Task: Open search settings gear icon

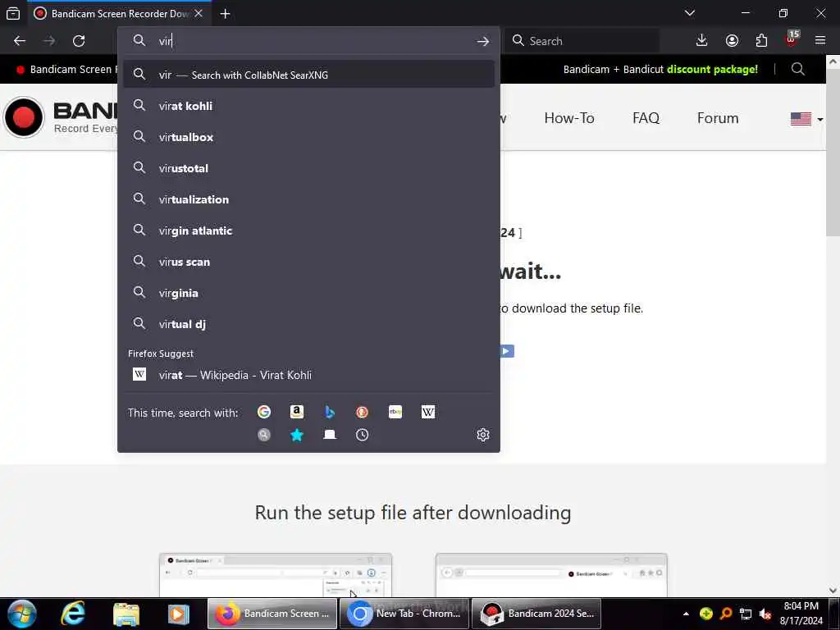Action: (x=482, y=435)
